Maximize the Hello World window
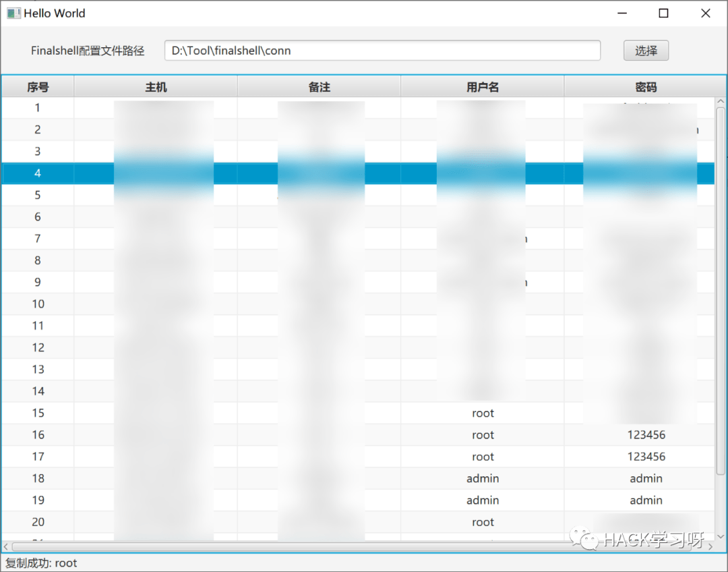This screenshot has height=572, width=728. coord(663,13)
